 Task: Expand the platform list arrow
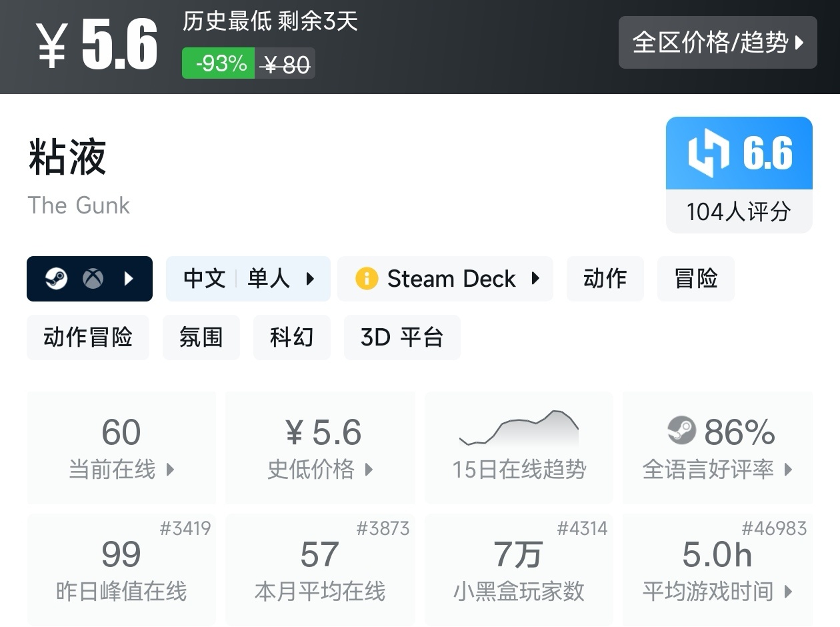129,278
